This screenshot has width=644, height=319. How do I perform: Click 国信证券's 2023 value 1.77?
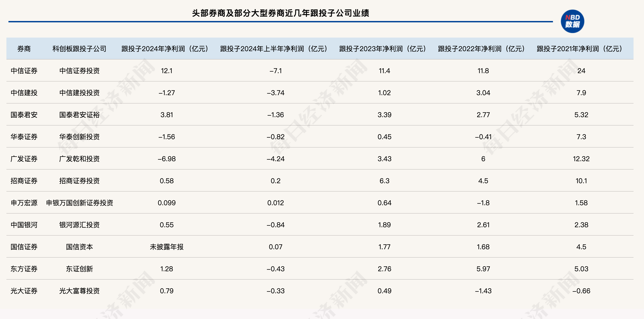pyautogui.click(x=385, y=247)
